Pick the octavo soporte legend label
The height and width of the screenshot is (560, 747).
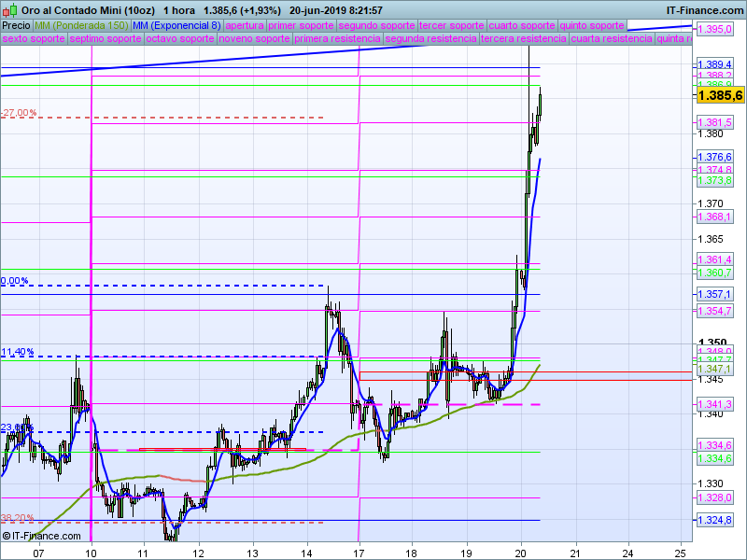[180, 38]
